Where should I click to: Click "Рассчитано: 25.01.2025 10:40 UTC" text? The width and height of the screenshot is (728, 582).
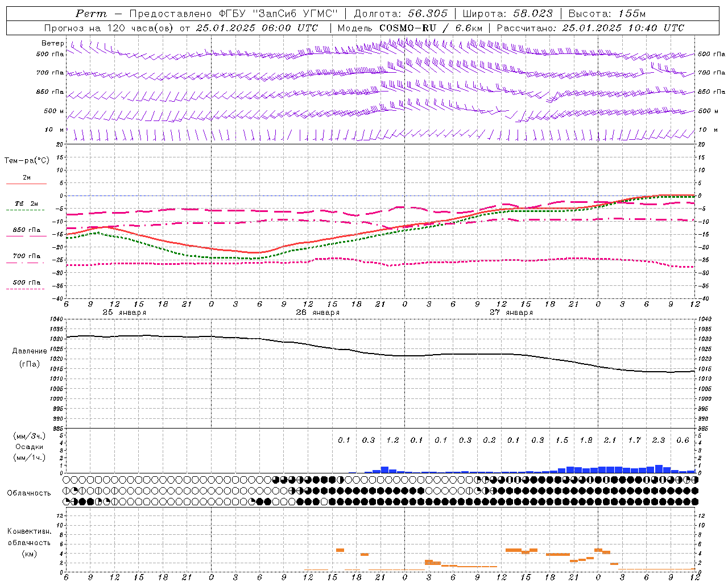tap(590, 28)
